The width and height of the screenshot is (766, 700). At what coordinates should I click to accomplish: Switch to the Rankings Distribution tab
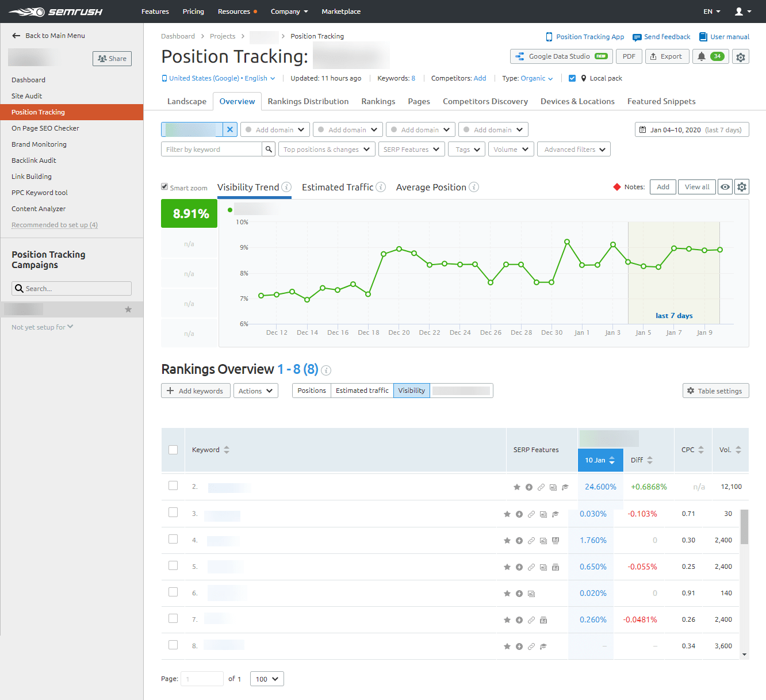308,101
